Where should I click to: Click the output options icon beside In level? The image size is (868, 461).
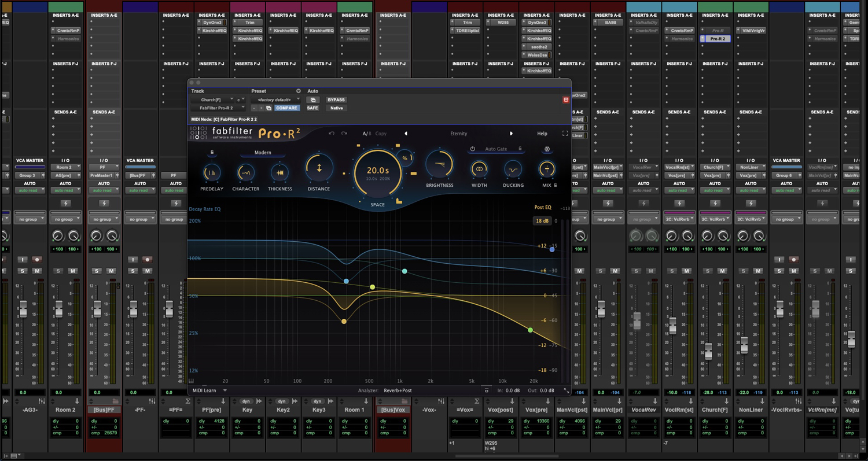click(487, 391)
